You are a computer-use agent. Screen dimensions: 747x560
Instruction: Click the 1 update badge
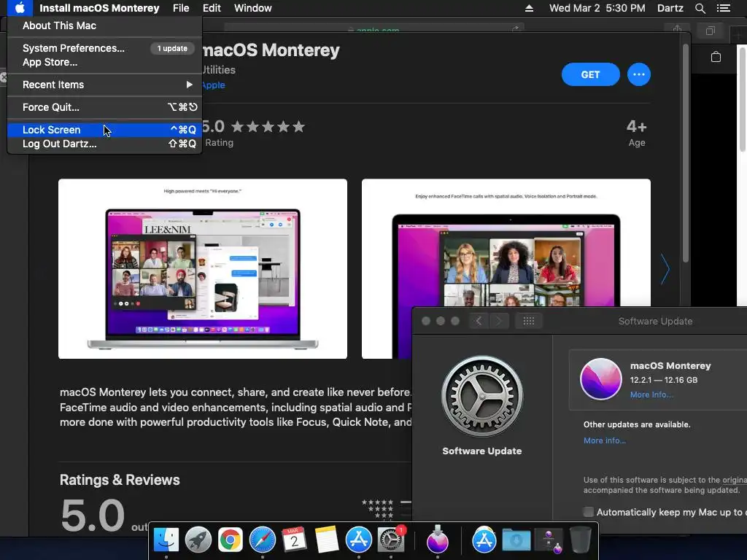pos(172,48)
